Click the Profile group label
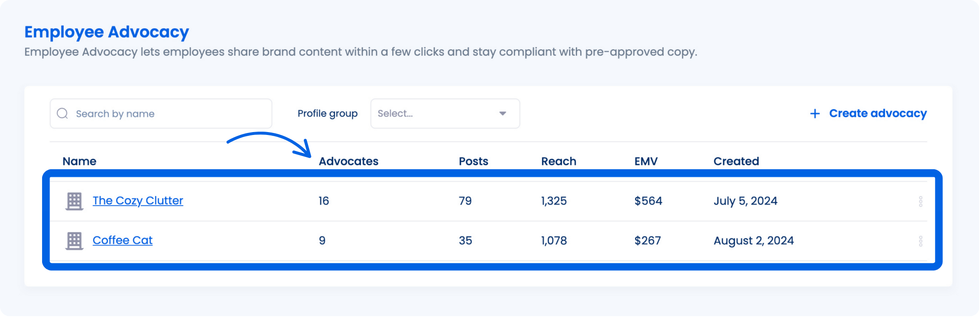Screen dimensions: 980x317 pyautogui.click(x=327, y=114)
